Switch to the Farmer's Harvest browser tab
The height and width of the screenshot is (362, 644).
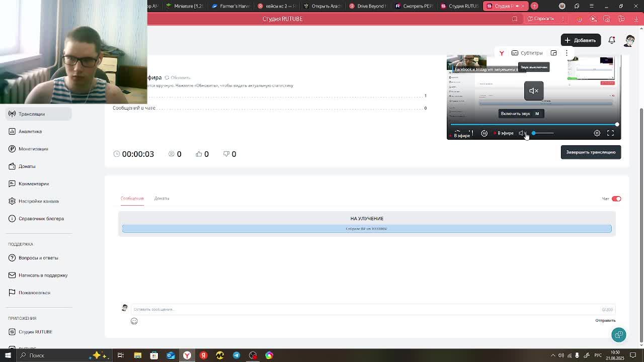231,6
